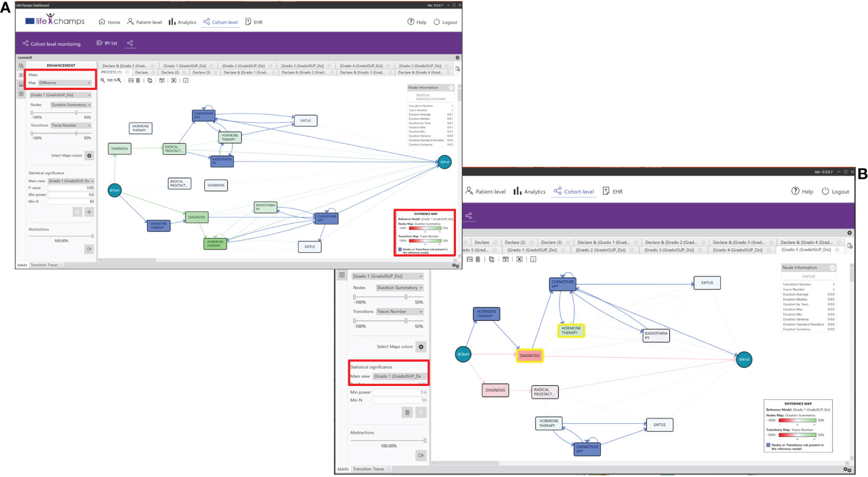
Task: Click export button below Abstractions in window A
Action: pos(89,249)
